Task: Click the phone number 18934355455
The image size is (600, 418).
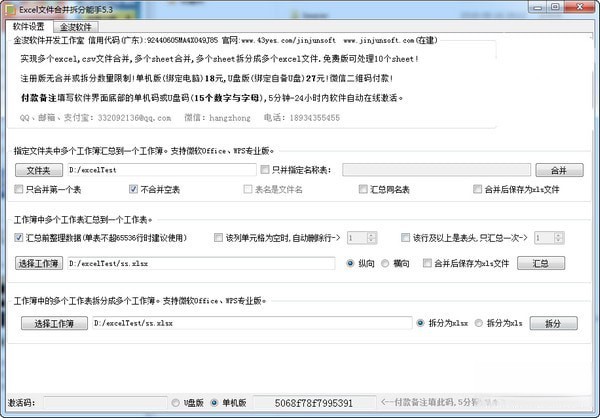Action: 315,118
